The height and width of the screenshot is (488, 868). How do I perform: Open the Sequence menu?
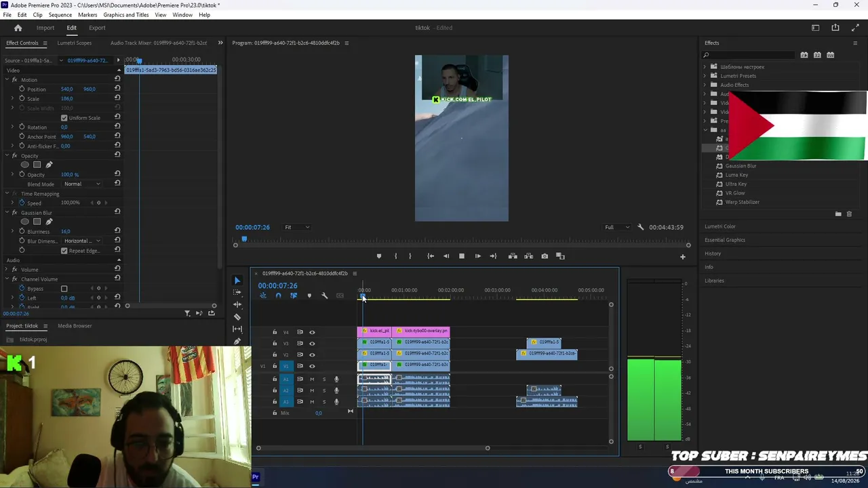60,15
